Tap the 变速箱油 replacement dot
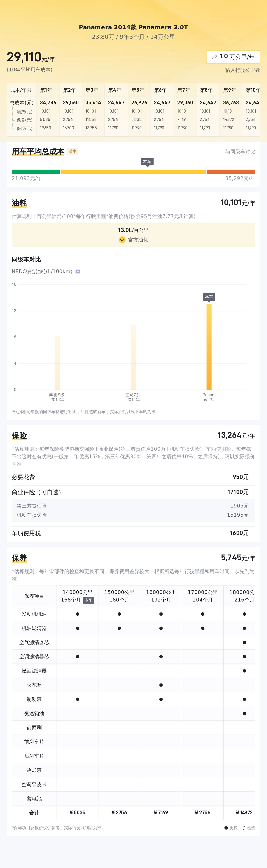Image resolution: width=267 pixels, height=868 pixels. point(244,713)
